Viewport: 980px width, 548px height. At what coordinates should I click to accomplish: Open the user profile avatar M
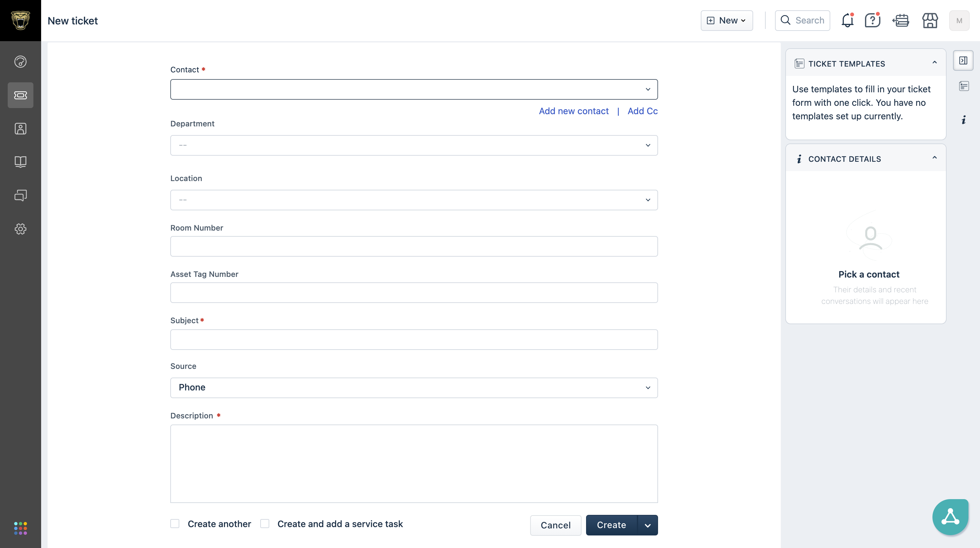959,21
